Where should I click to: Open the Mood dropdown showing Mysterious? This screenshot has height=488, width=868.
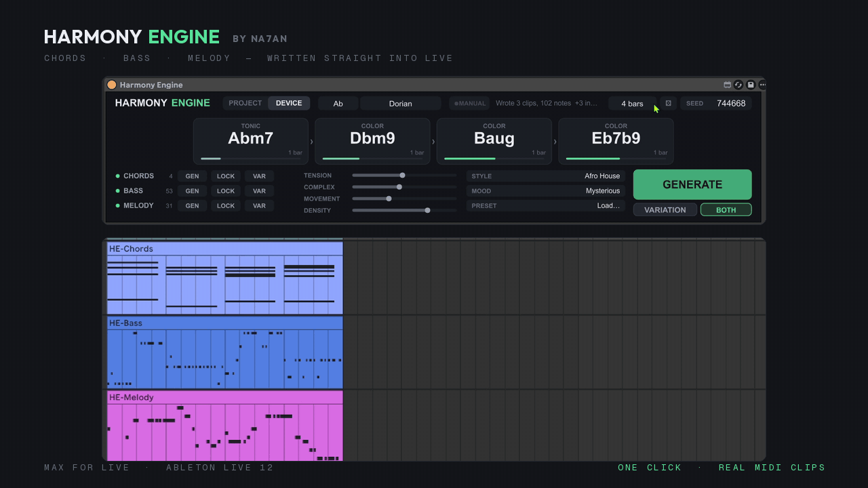coord(546,191)
